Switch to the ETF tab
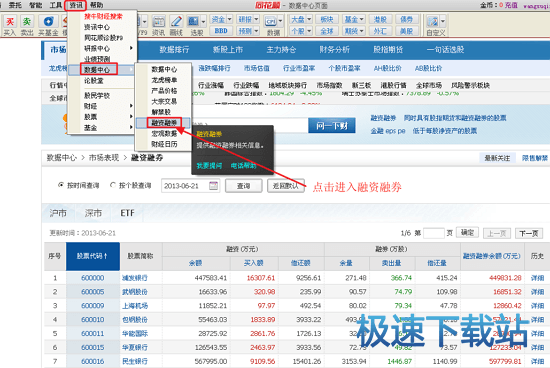This screenshot has height=368, width=550. pos(127,213)
